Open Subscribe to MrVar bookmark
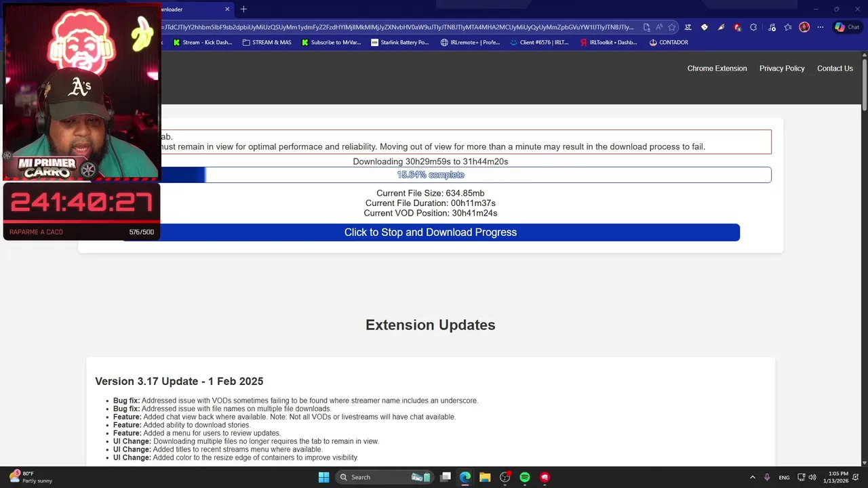The height and width of the screenshot is (488, 868). (x=332, y=42)
